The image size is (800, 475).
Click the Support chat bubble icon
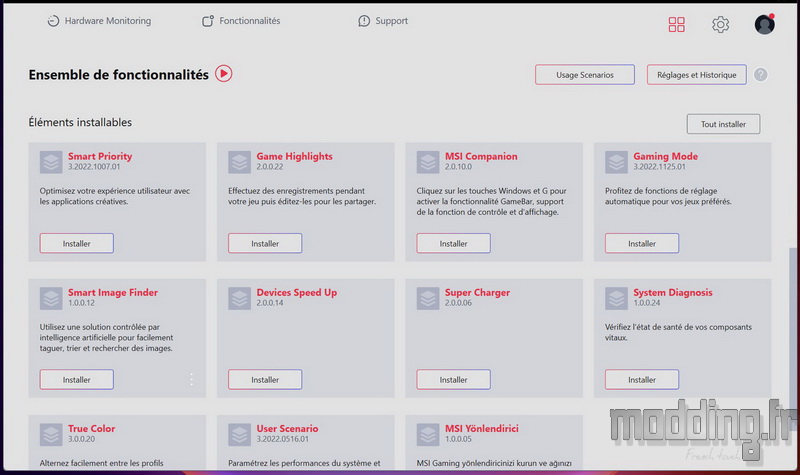tap(364, 21)
